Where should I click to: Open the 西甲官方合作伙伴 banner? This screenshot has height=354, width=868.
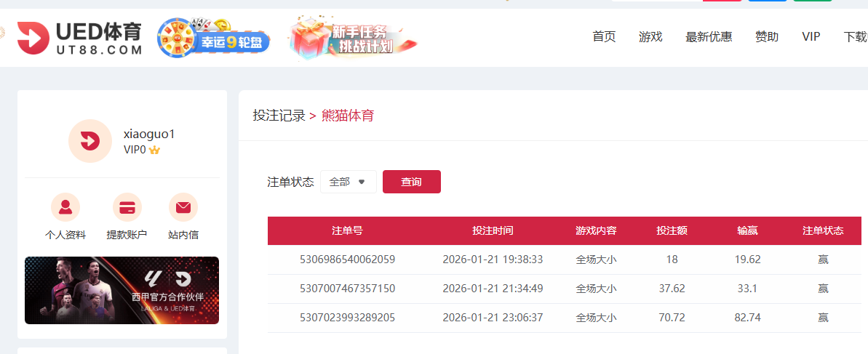point(122,290)
